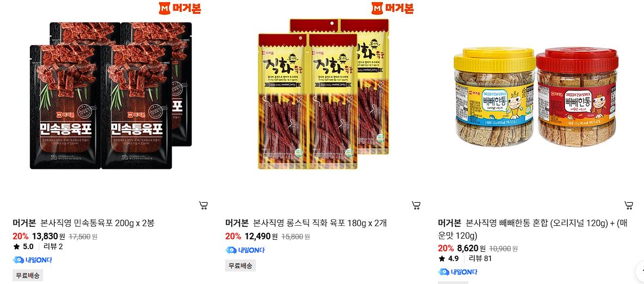Click 내일ON다 badge under 12,490원 price

click(x=245, y=250)
